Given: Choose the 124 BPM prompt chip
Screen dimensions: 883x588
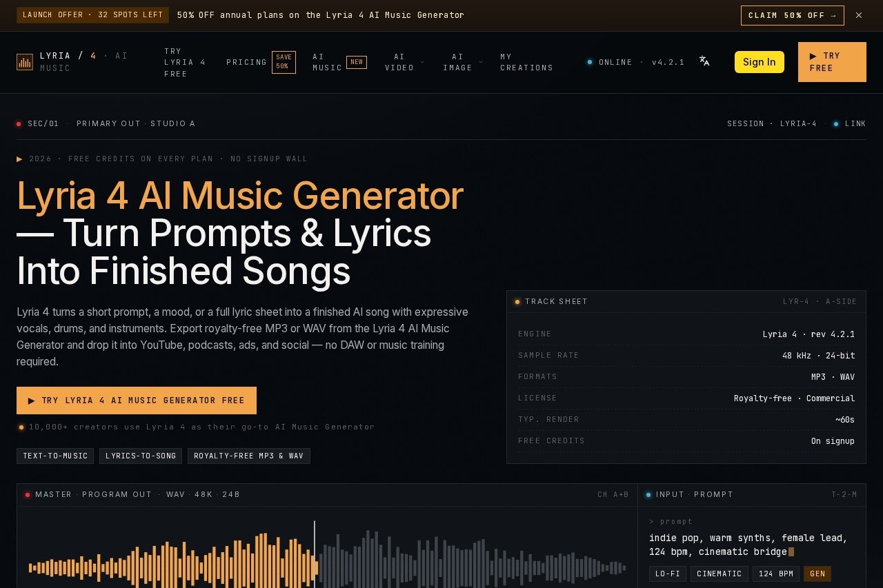Looking at the screenshot, I should point(776,574).
